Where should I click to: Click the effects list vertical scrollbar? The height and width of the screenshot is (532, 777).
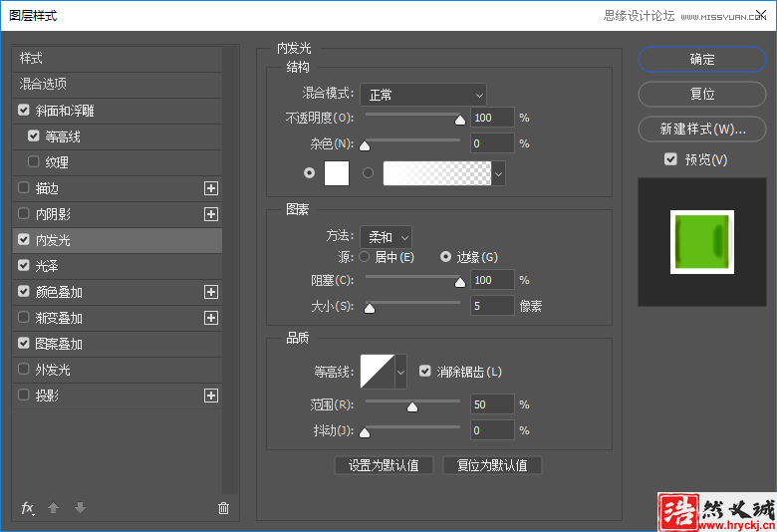[230, 270]
